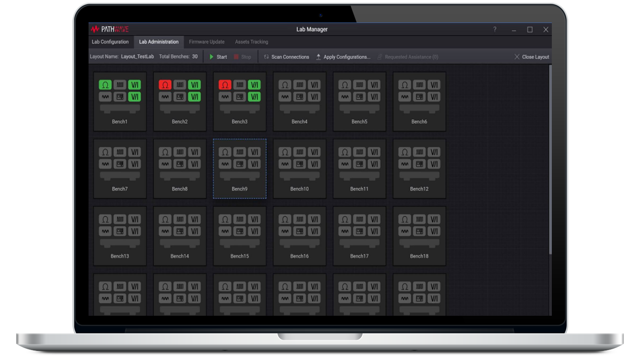Click Apply Configurations button

(x=343, y=57)
